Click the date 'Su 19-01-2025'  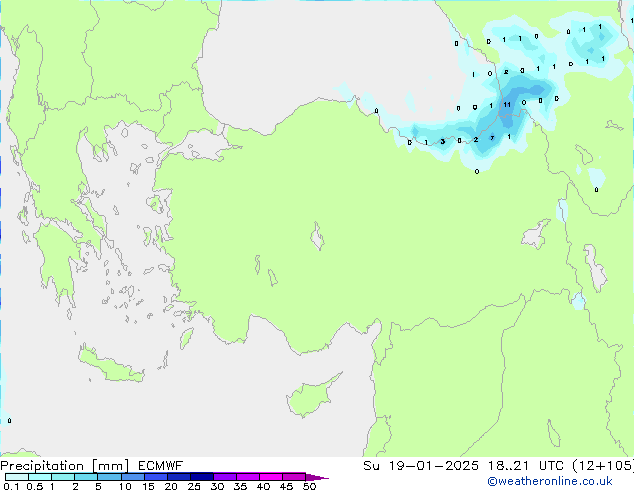421,466
